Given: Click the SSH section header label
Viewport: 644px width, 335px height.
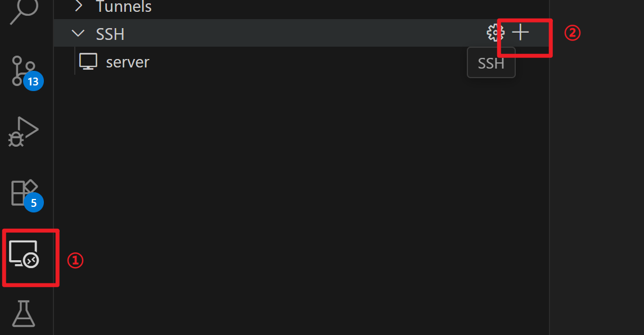Looking at the screenshot, I should point(110,34).
